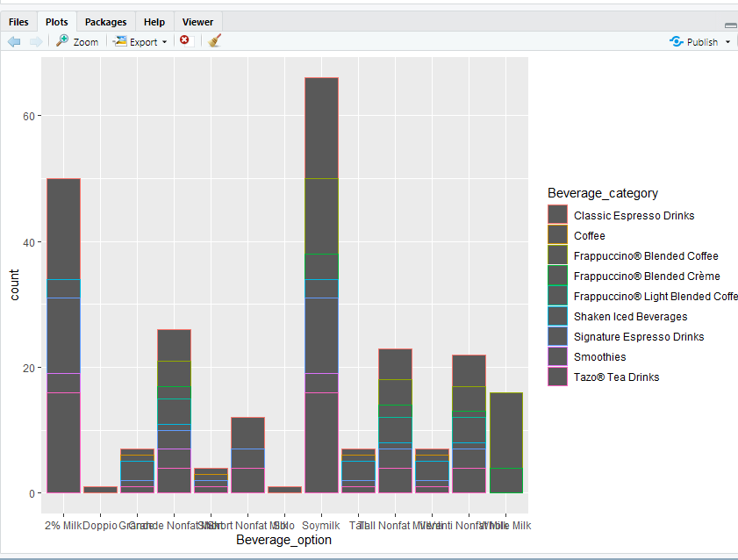Click the Coffee legend label
738x560 pixels.
pyautogui.click(x=590, y=236)
